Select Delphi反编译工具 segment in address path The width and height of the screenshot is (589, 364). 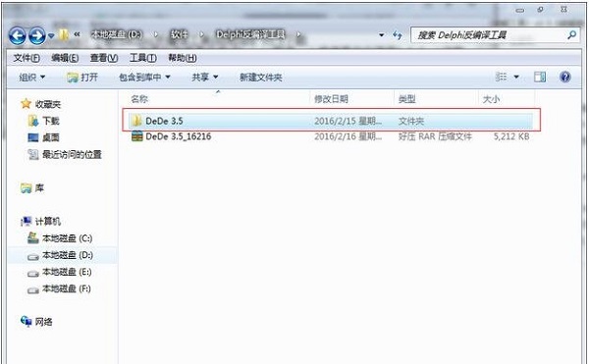250,35
